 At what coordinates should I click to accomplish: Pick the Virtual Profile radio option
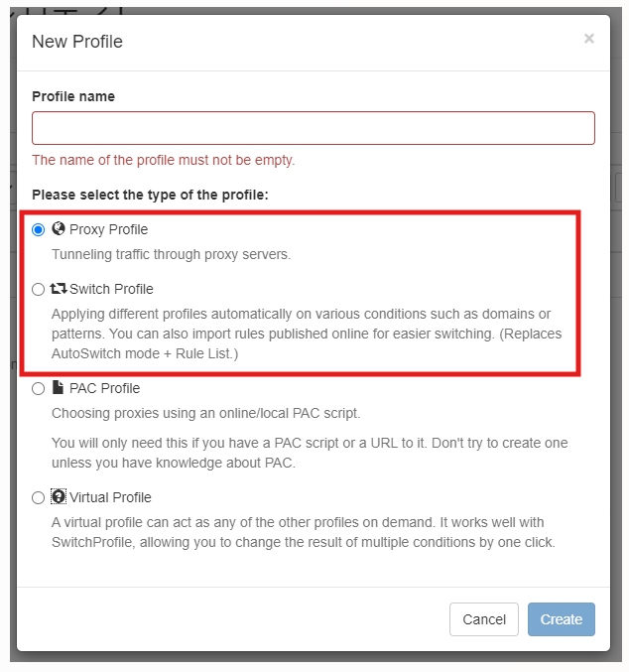[38, 498]
